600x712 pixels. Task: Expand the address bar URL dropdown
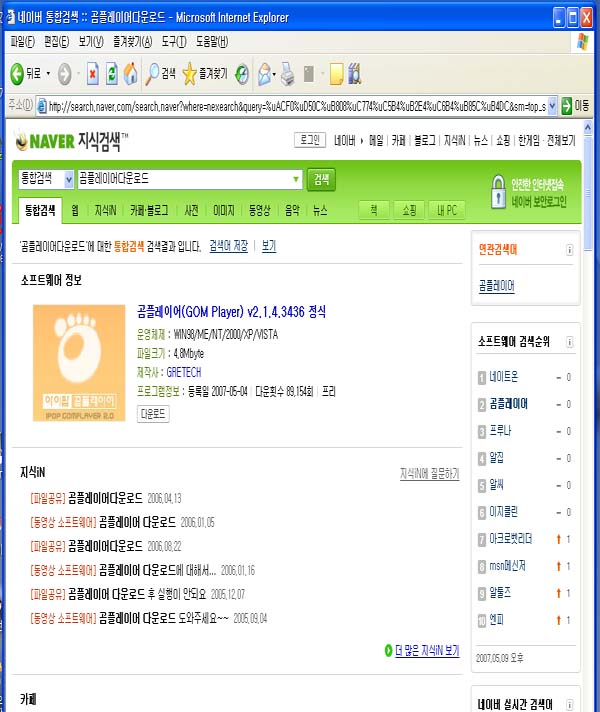pyautogui.click(x=552, y=106)
